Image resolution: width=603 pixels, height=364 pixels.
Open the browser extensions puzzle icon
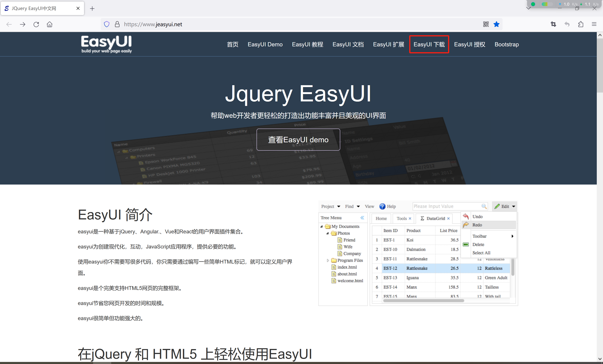tap(581, 24)
